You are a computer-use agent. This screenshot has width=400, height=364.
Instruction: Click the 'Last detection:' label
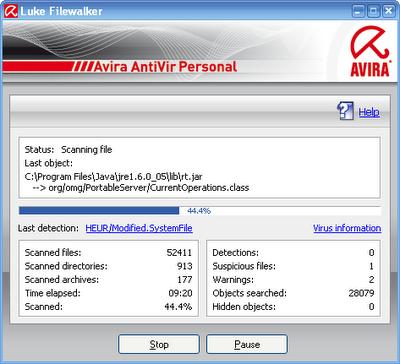[48, 228]
